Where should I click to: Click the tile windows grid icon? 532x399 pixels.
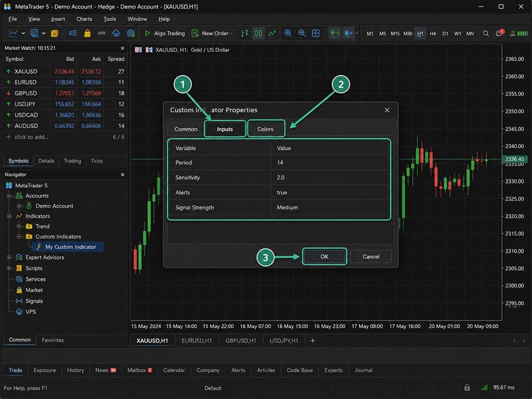click(315, 33)
